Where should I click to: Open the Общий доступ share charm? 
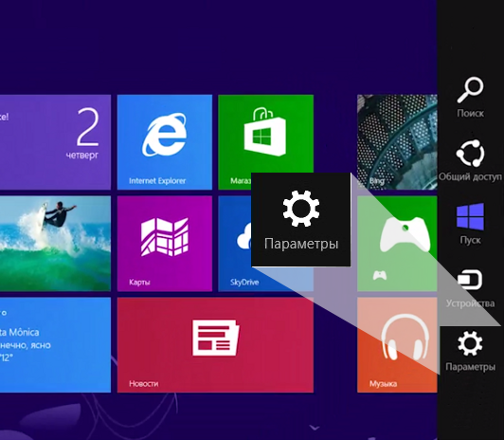click(470, 160)
